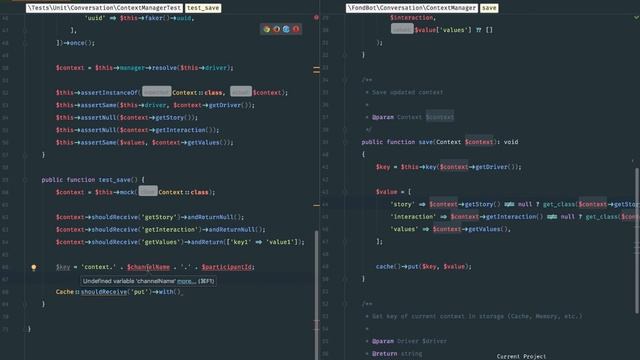Screen dimensions: 640x360
Task: Click the red error indicator in left editor
Action: coord(316,18)
